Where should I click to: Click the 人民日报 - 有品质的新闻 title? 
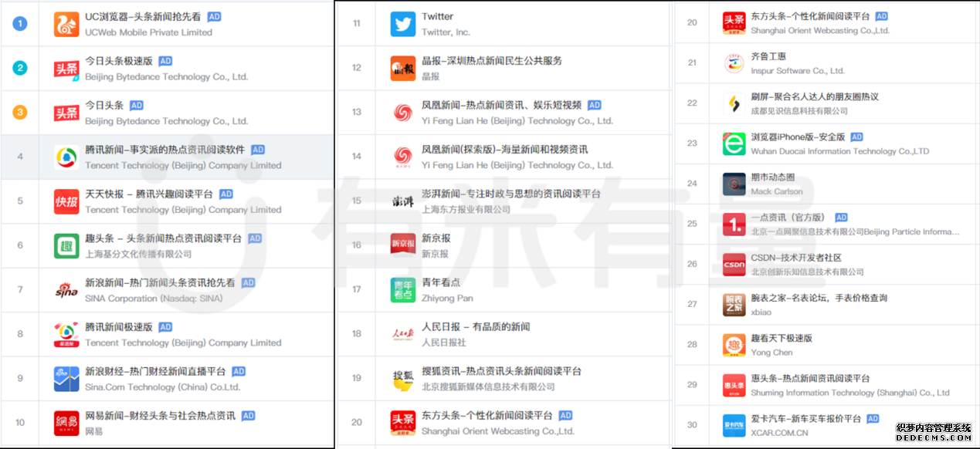tap(476, 326)
